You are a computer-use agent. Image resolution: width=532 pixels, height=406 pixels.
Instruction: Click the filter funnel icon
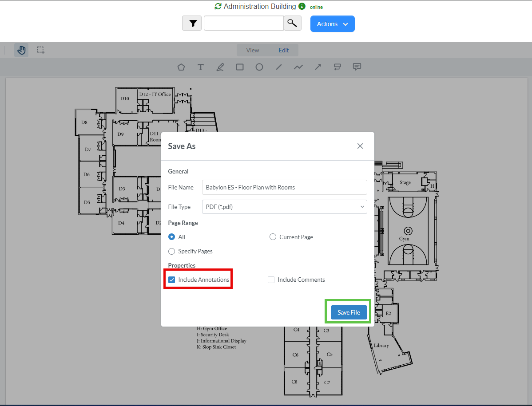click(192, 24)
